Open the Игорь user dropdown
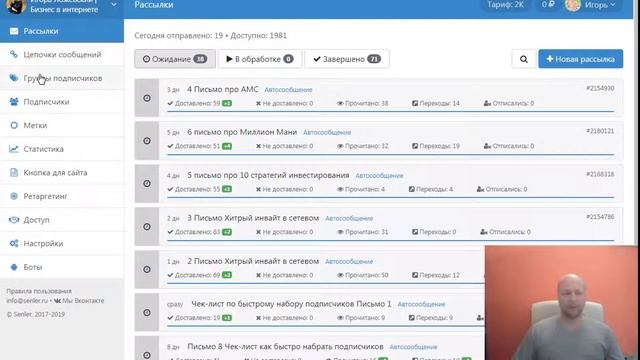This screenshot has height=360, width=640. pos(600,5)
